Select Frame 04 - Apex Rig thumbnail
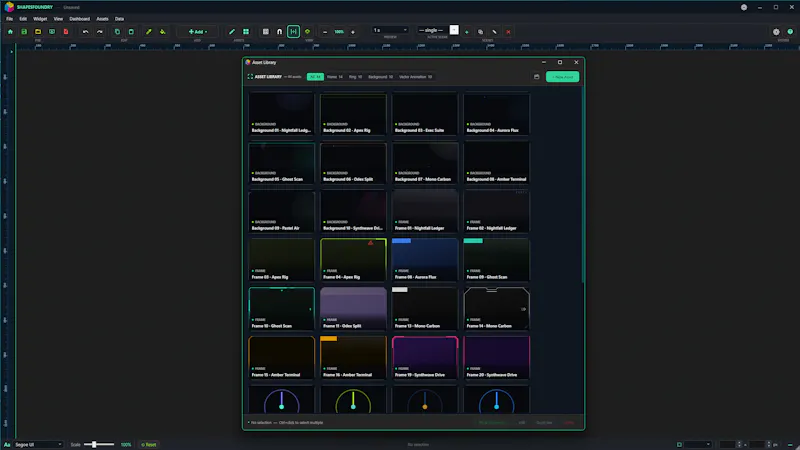Image resolution: width=800 pixels, height=450 pixels. click(353, 260)
